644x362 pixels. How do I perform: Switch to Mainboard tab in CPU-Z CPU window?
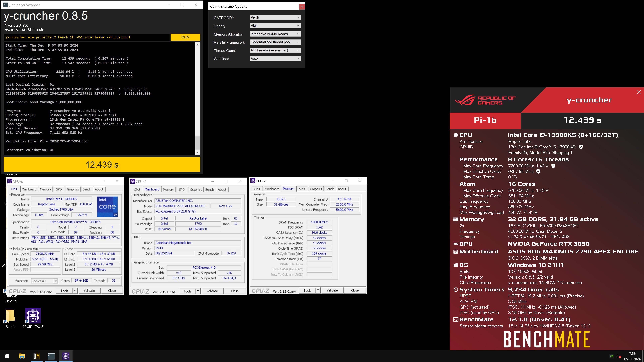tap(29, 189)
